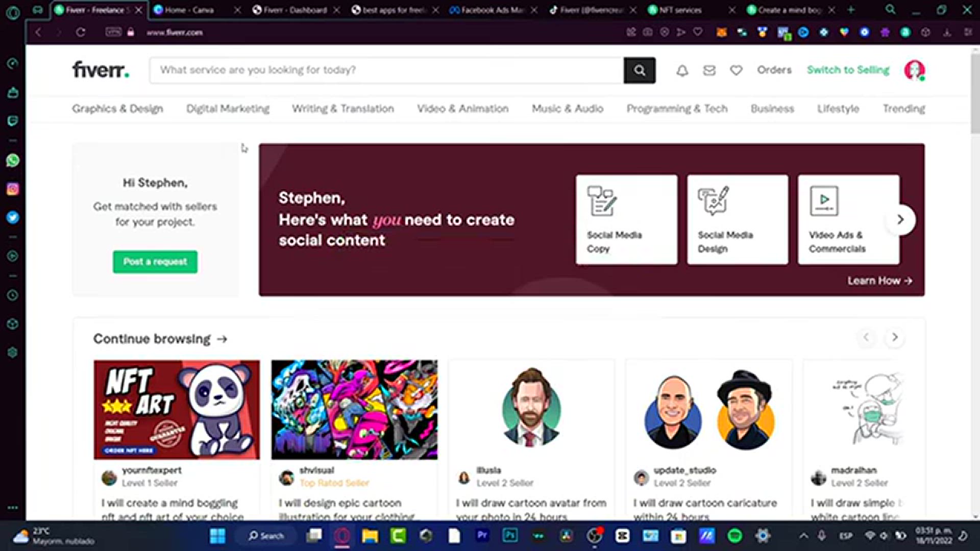Open Photoshop from Windows taskbar
The height and width of the screenshot is (551, 980).
click(x=510, y=536)
